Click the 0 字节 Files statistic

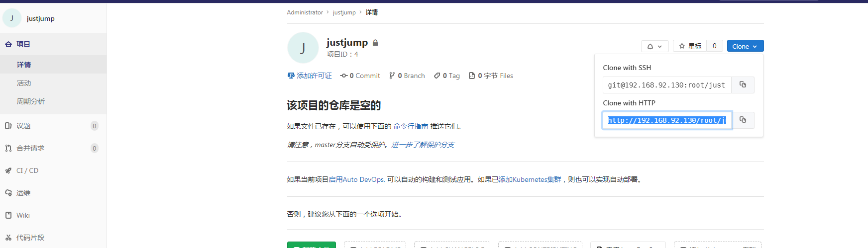click(491, 76)
